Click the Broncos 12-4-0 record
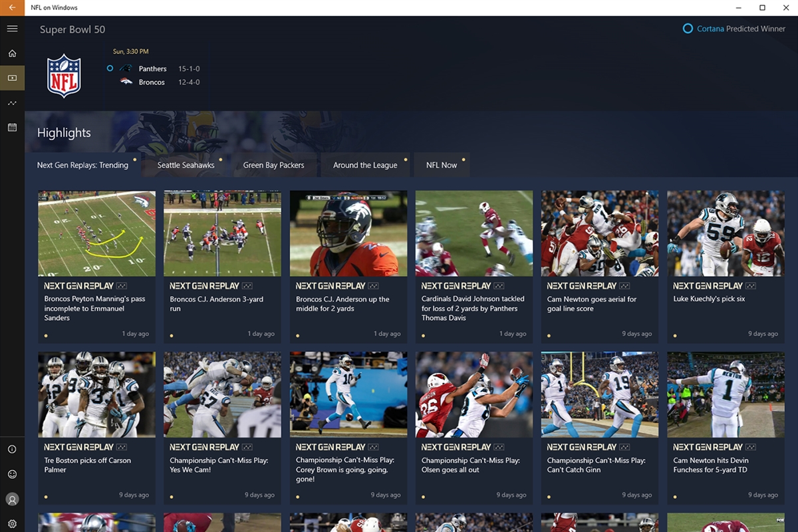The height and width of the screenshot is (532, 798). (189, 82)
